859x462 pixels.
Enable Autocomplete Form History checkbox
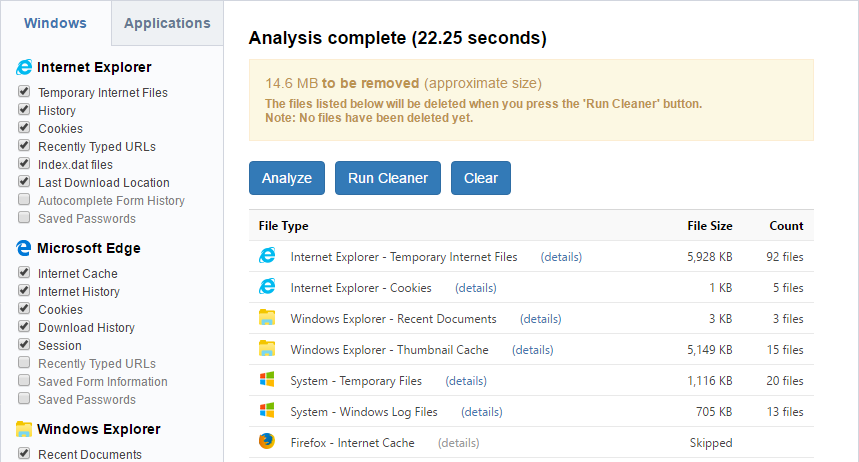[23, 201]
